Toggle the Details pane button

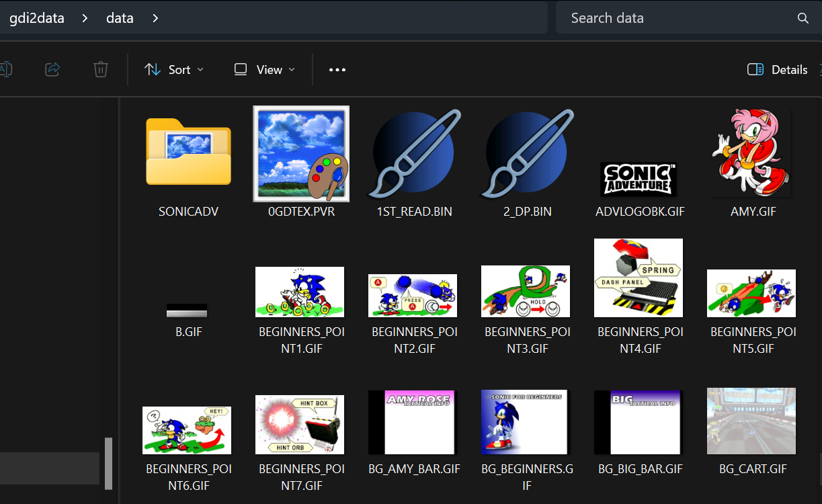tap(777, 69)
